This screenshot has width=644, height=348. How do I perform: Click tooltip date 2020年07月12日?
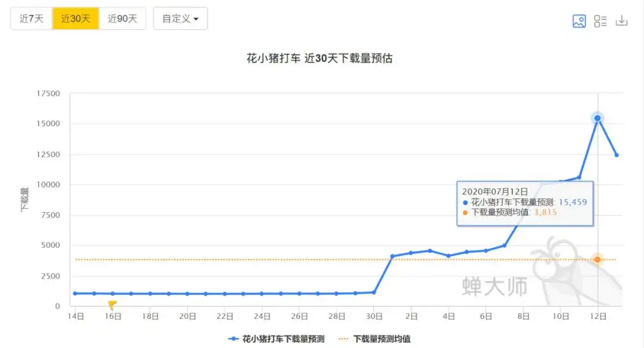click(495, 192)
